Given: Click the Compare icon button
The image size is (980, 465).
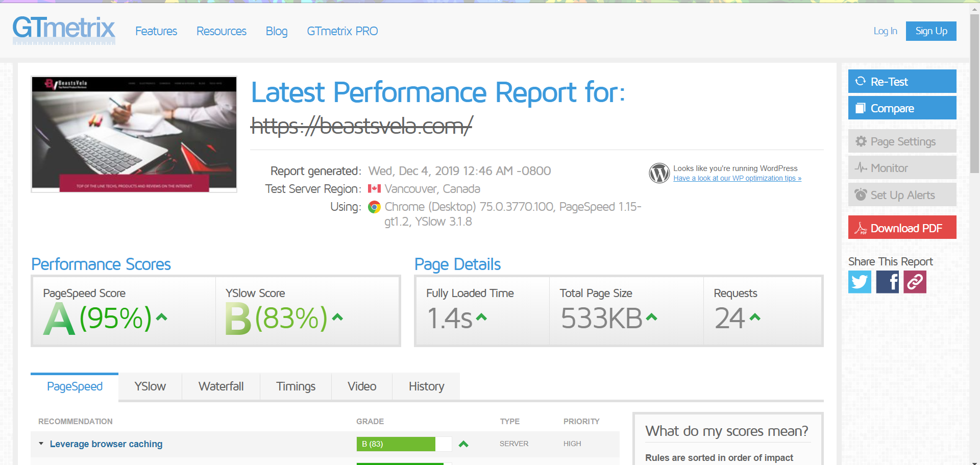Looking at the screenshot, I should pyautogui.click(x=861, y=108).
